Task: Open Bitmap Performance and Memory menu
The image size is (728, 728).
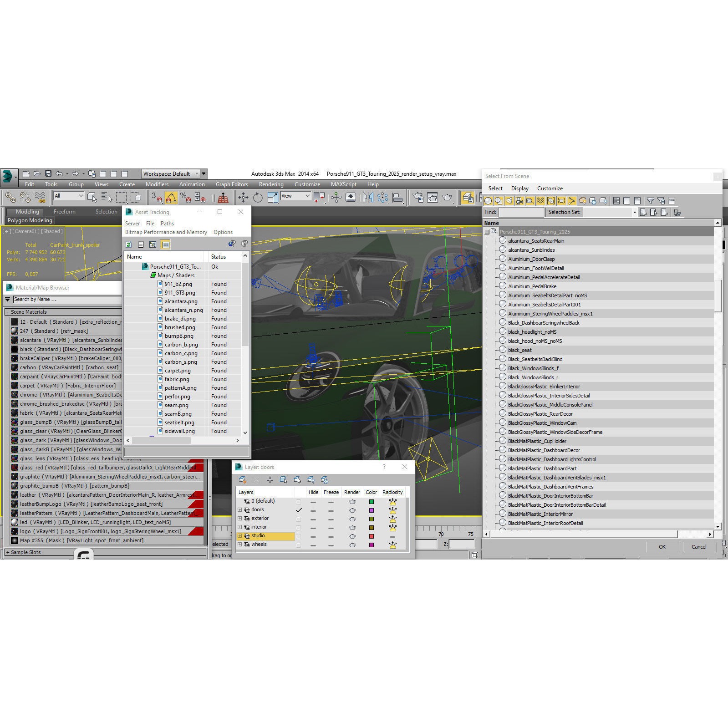Action: (166, 232)
